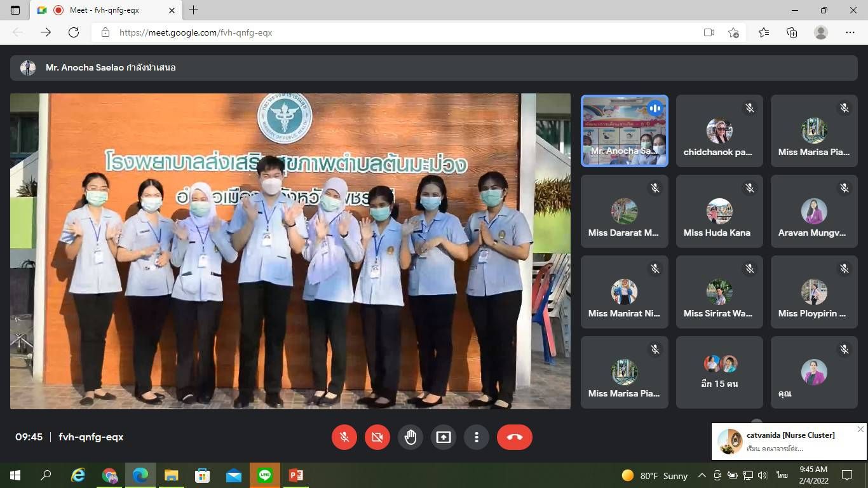The image size is (868, 488).
Task: Select Mr. Anocha Saelao's presenting tile
Action: pos(625,131)
